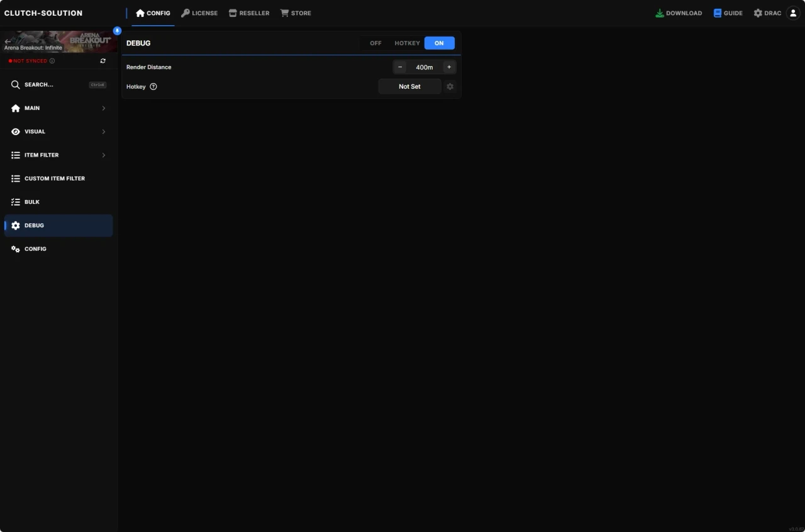
Task: Increase Render Distance with the plus control
Action: (x=449, y=67)
